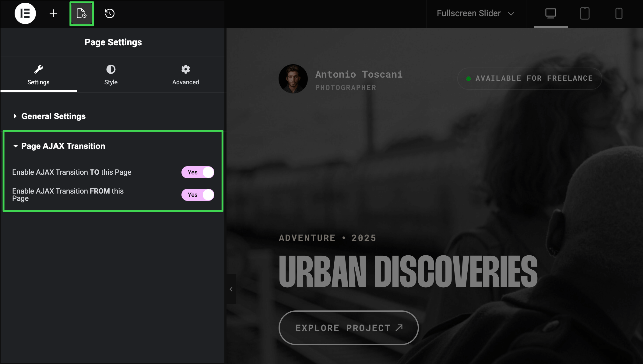The width and height of the screenshot is (643, 364).
Task: Toggle AJAX Transition TO this Page
Action: tap(198, 172)
